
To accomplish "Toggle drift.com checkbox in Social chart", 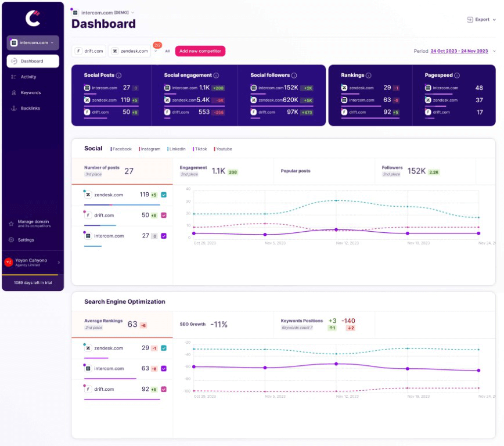I will pos(164,215).
